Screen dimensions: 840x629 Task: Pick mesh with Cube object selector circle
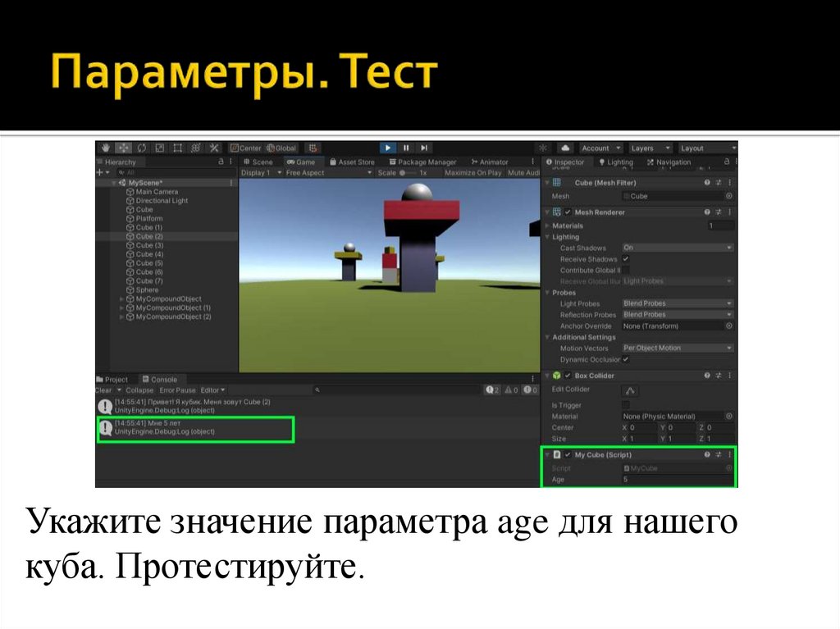729,196
